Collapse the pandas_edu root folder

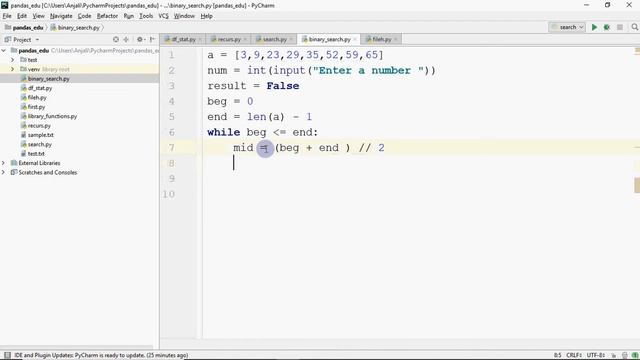click(x=4, y=51)
